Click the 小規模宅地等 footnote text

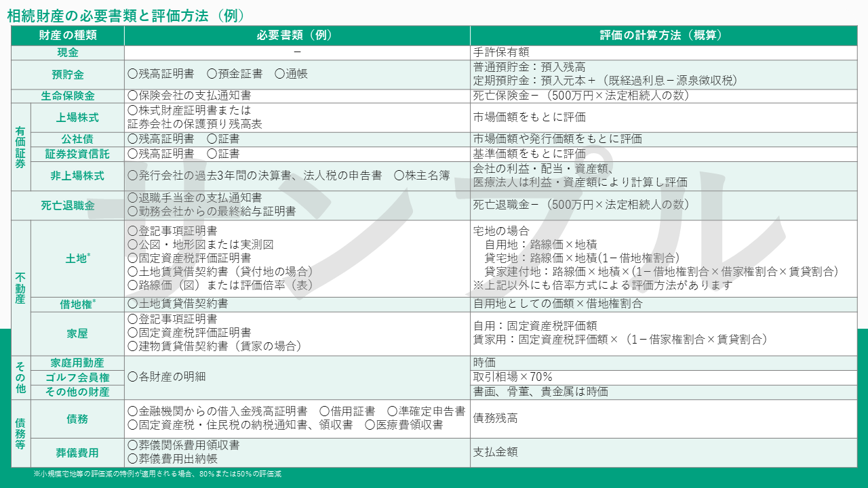pos(157,474)
